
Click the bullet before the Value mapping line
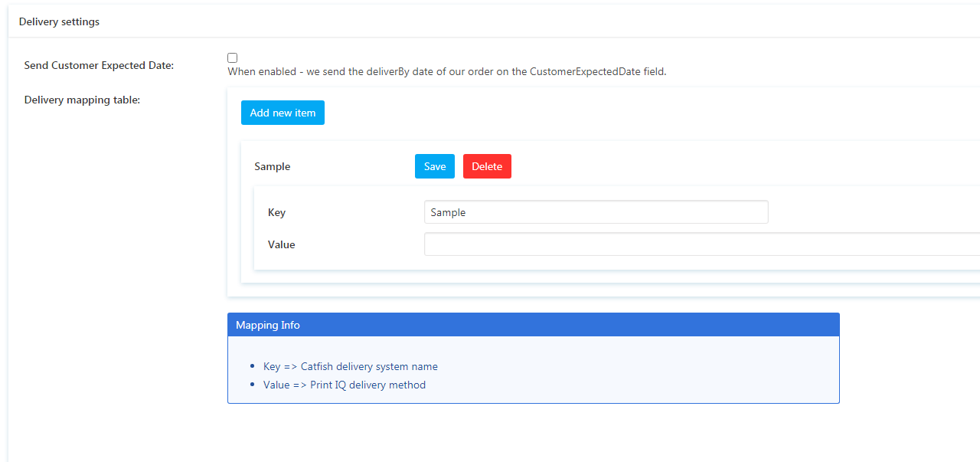[253, 385]
